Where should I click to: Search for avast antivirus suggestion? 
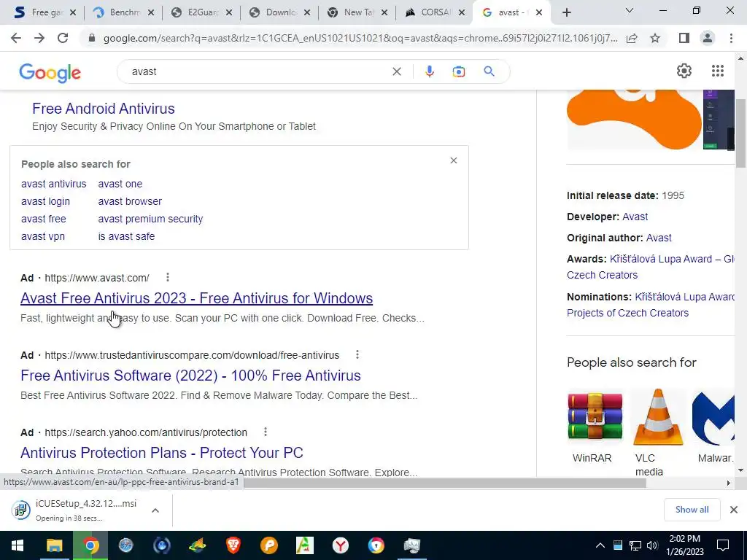pyautogui.click(x=54, y=184)
